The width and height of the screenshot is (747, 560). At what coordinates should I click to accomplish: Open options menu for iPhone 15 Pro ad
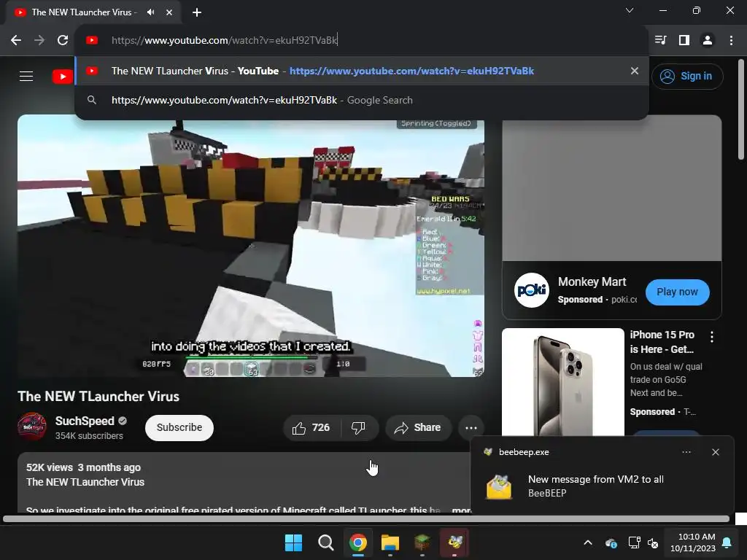click(712, 337)
